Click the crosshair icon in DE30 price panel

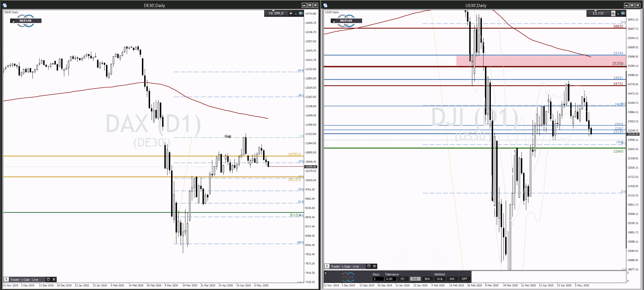pyautogui.click(x=291, y=13)
